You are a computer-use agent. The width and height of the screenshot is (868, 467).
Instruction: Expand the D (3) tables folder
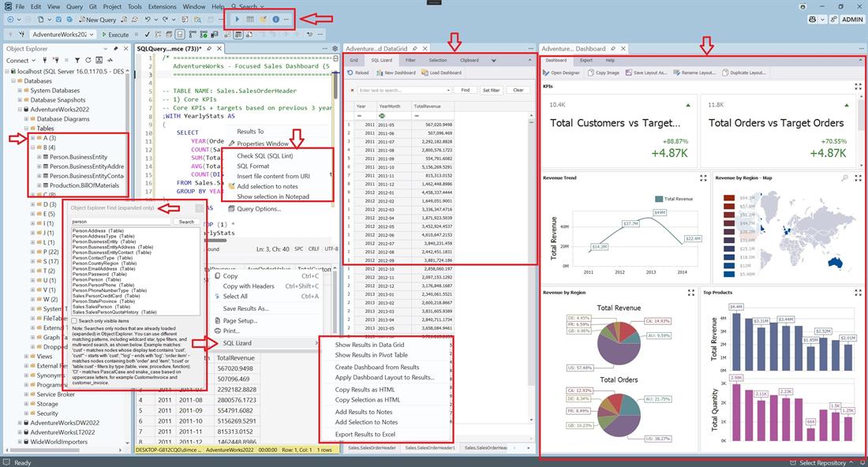coord(32,205)
